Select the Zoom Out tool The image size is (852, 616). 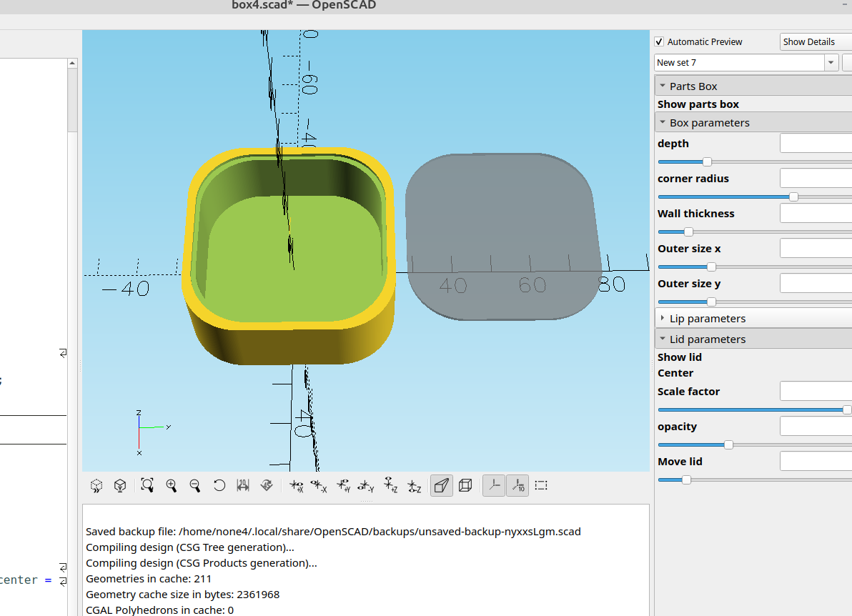195,485
